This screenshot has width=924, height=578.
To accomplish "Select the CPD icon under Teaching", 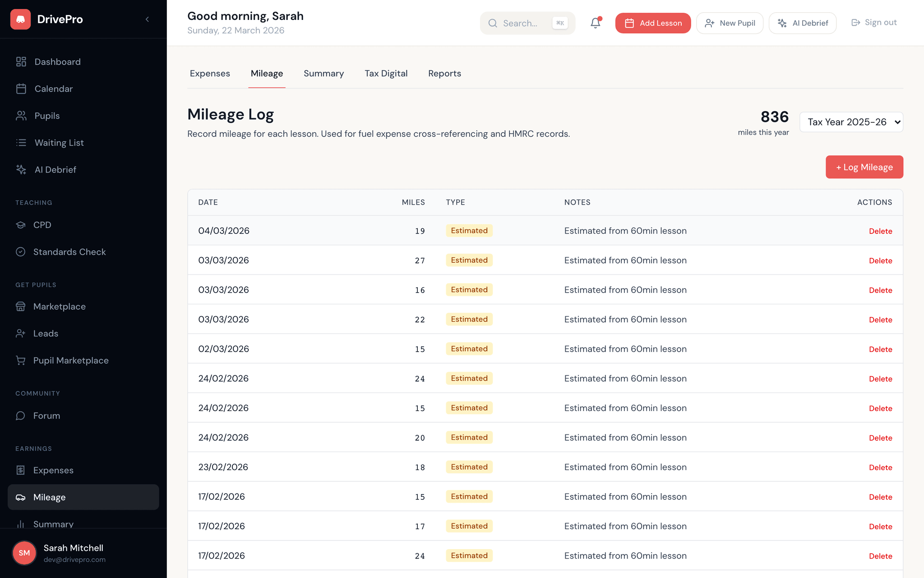I will point(21,224).
